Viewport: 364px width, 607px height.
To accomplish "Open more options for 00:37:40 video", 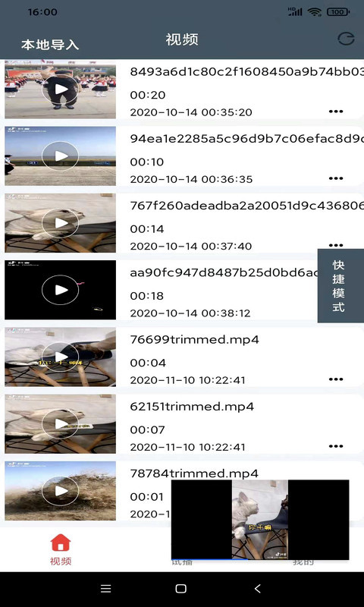I will [336, 245].
